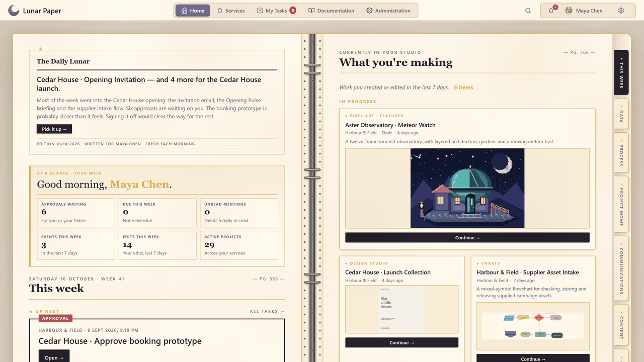Screen dimensions: 644x362
Task: Go to the Home tab
Action: [193, 11]
